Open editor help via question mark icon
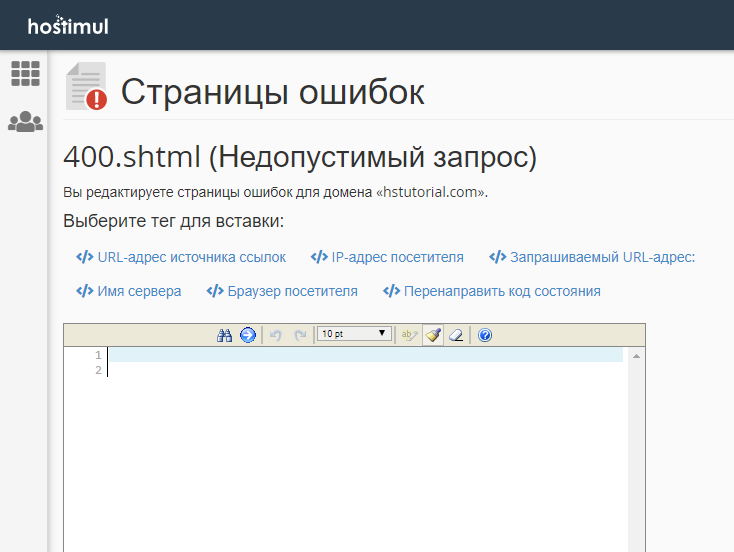 (485, 335)
